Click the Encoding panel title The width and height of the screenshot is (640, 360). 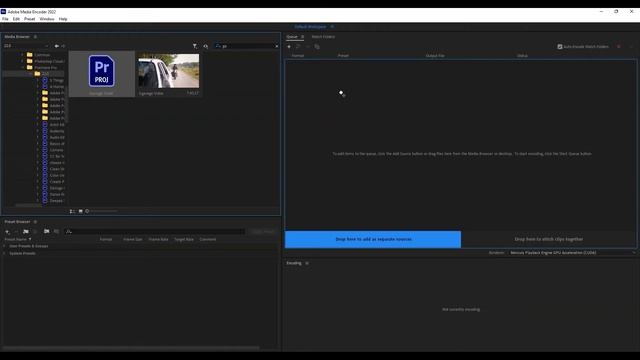click(294, 263)
